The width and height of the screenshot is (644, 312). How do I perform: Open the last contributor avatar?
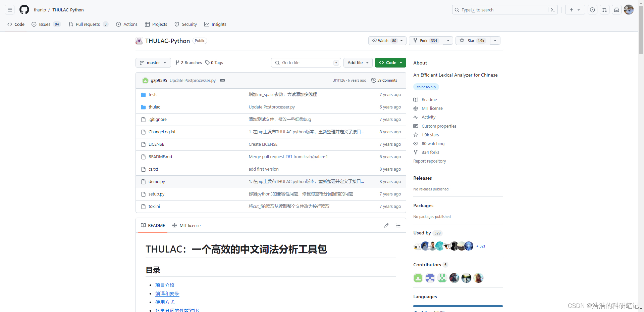pos(478,278)
